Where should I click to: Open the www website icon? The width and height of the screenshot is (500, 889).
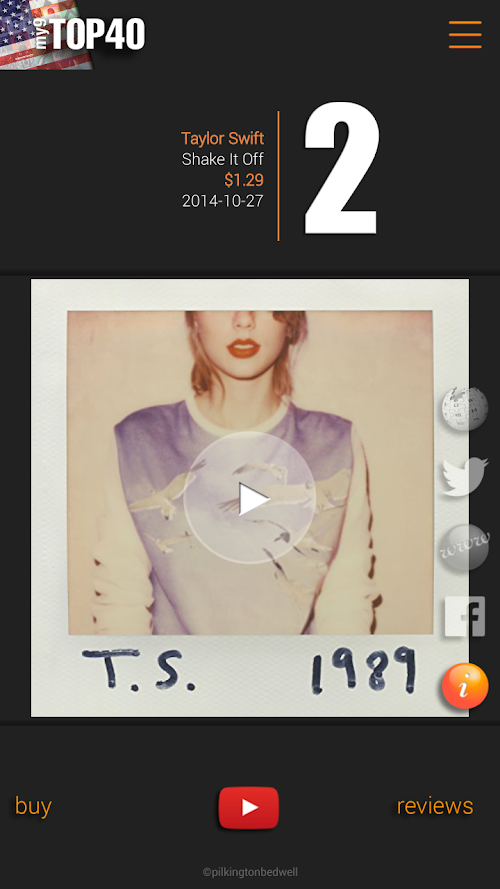click(465, 547)
